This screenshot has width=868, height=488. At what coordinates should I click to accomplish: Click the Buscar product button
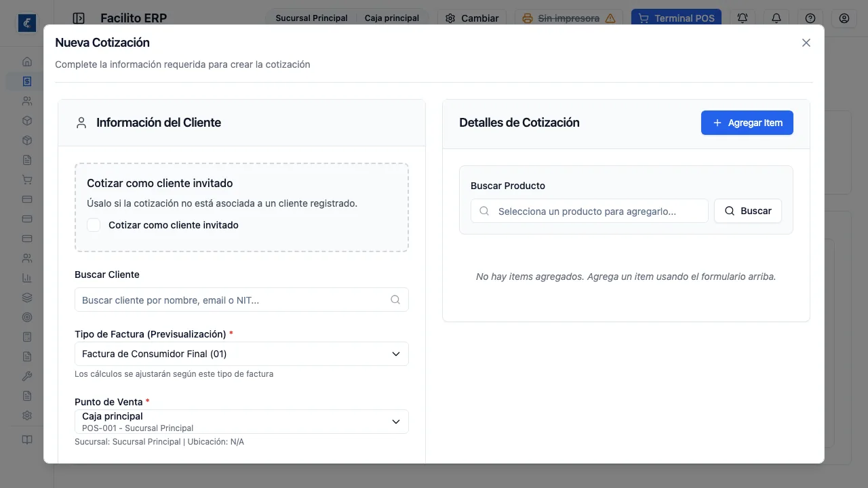click(x=748, y=211)
